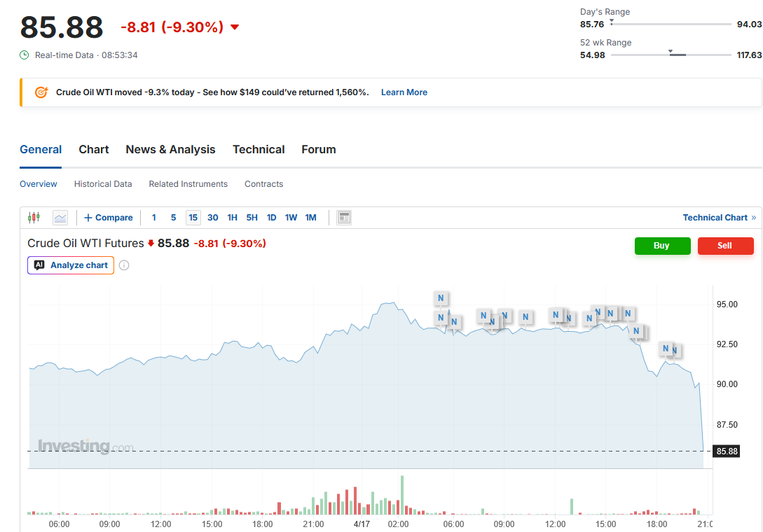Toggle the news events panel icon
Screen dimensions: 763x532
(344, 218)
